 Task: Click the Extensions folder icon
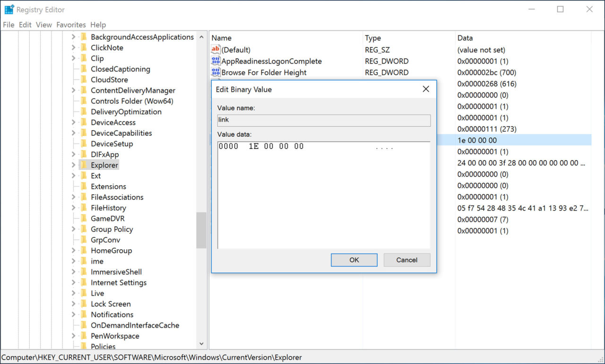tap(84, 186)
